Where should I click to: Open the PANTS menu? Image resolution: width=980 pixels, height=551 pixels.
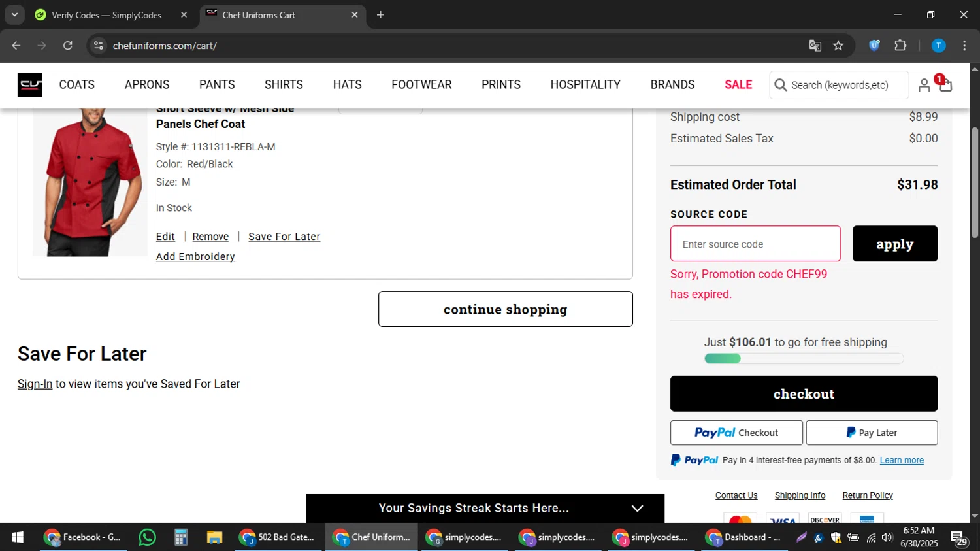(x=217, y=85)
